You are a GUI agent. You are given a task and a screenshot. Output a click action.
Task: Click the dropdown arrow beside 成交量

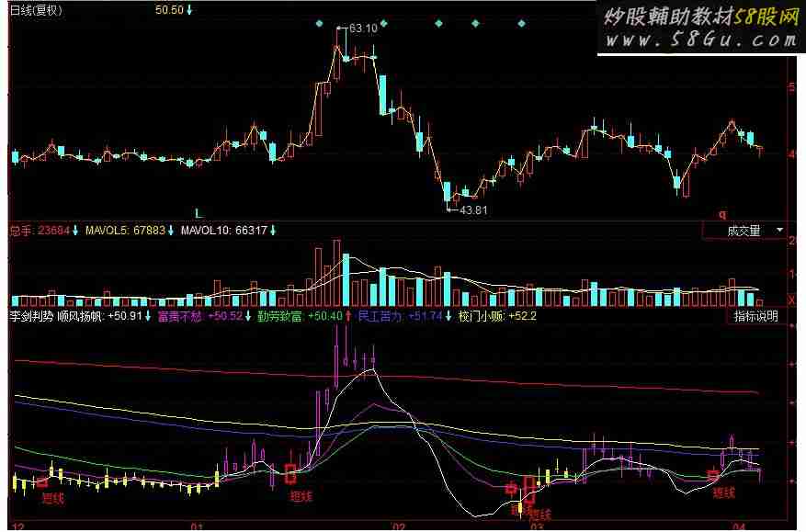779,230
